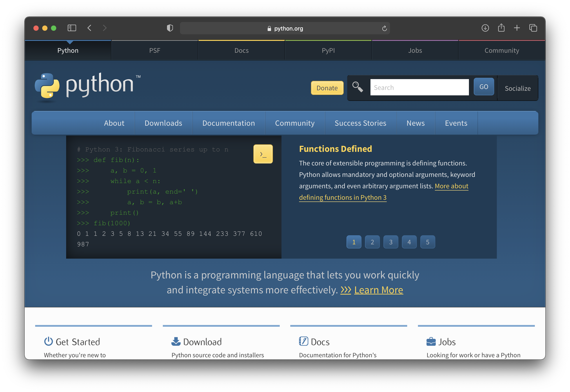Click the Jobs section heading
This screenshot has height=392, width=570.
tap(447, 342)
